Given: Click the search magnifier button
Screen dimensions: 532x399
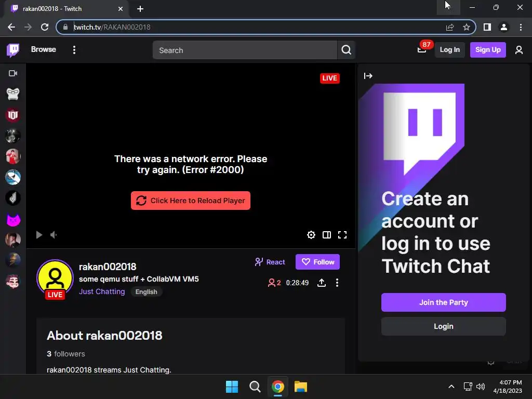Looking at the screenshot, I should [x=346, y=50].
